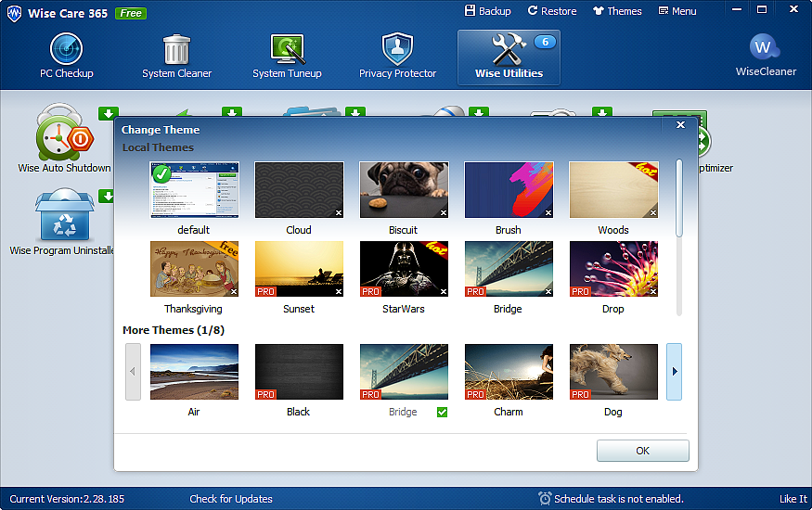Minimize the Wise Care 365 window

coord(737,9)
